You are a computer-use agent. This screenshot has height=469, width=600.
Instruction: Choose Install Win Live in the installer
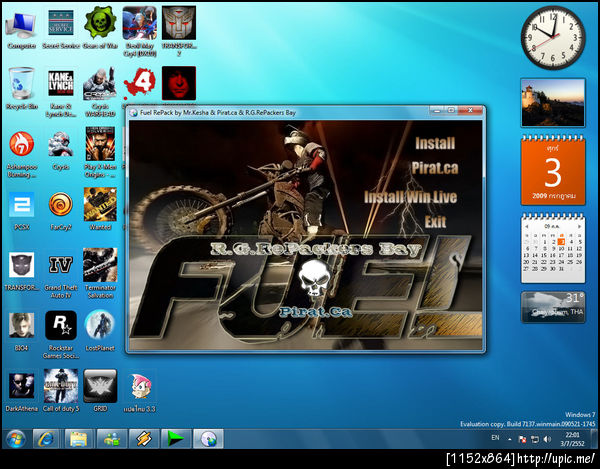point(411,197)
